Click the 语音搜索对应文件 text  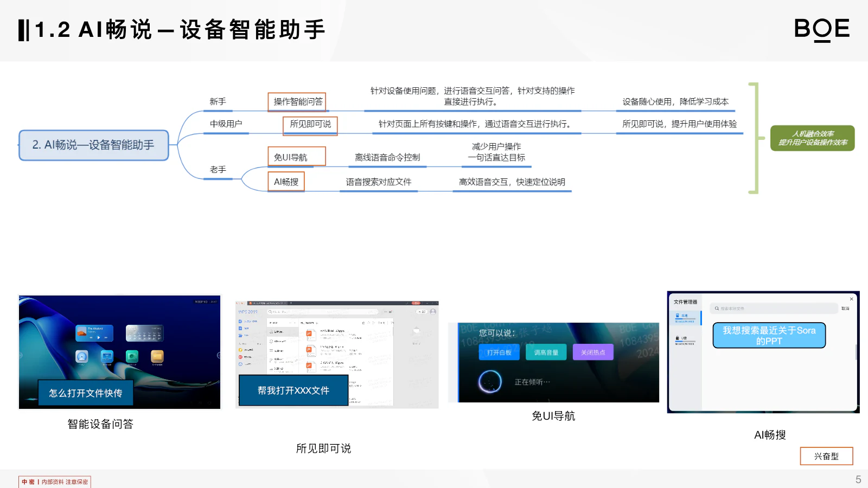379,182
